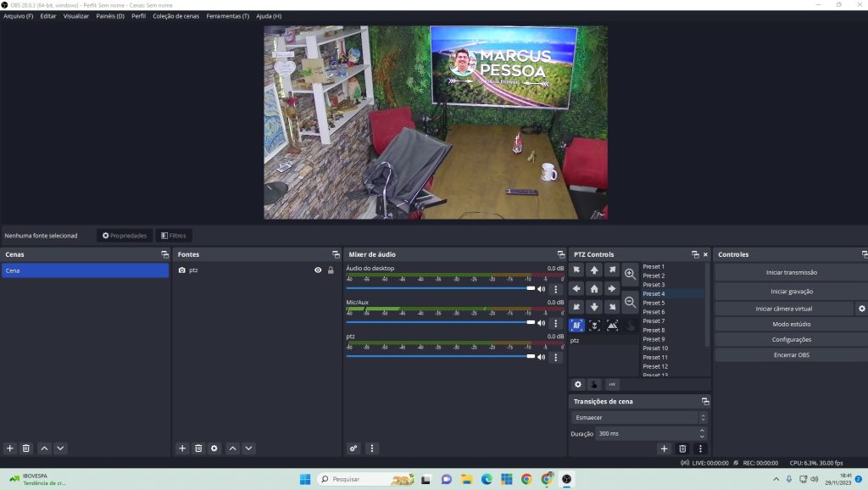Click the zoom in magnifier in PTZ Controls
The image size is (868, 490).
click(x=630, y=274)
